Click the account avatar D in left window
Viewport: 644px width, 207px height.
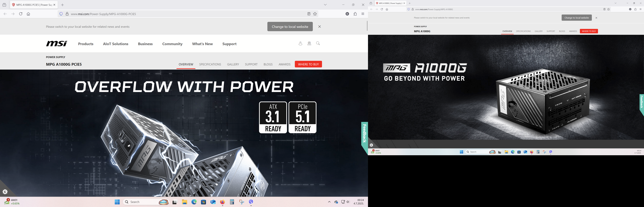(x=347, y=14)
